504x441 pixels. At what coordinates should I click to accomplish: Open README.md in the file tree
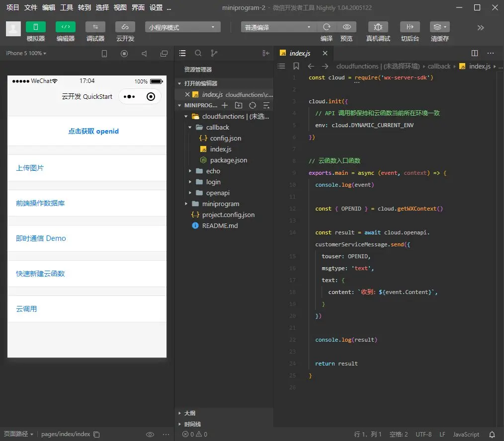(x=220, y=225)
